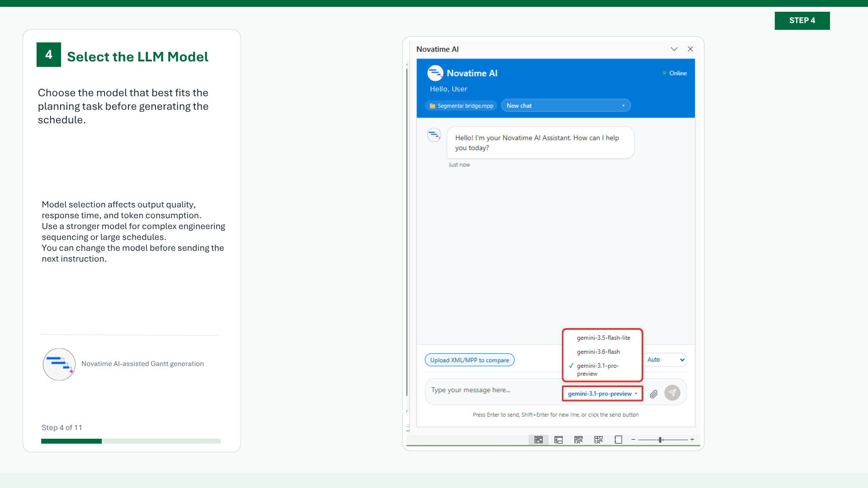868x488 pixels.
Task: Collapse the Novatime AI pane with the chevron
Action: point(674,49)
